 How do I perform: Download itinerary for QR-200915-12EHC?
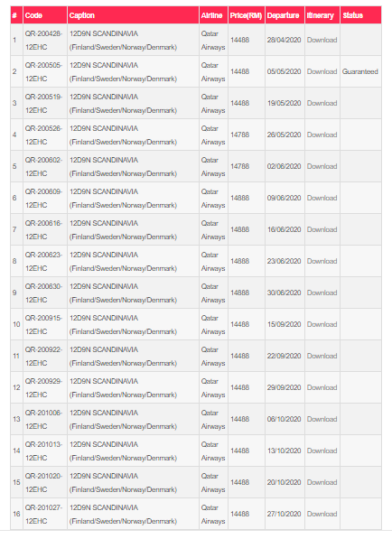pos(322,324)
